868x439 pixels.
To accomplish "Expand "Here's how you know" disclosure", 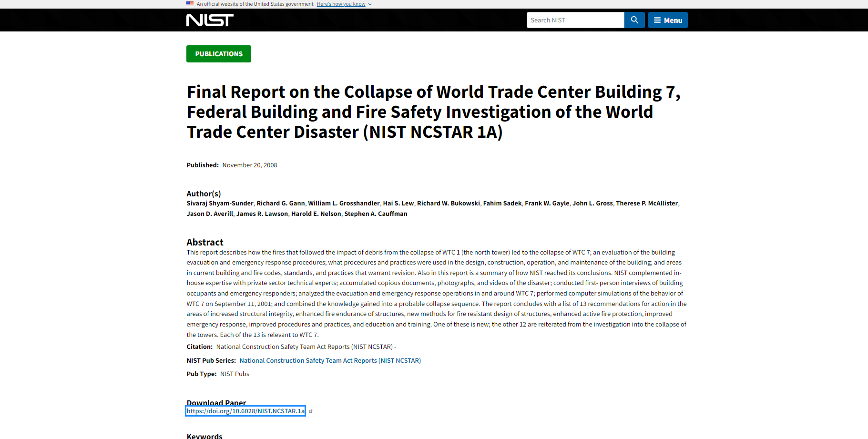I will click(x=344, y=4).
